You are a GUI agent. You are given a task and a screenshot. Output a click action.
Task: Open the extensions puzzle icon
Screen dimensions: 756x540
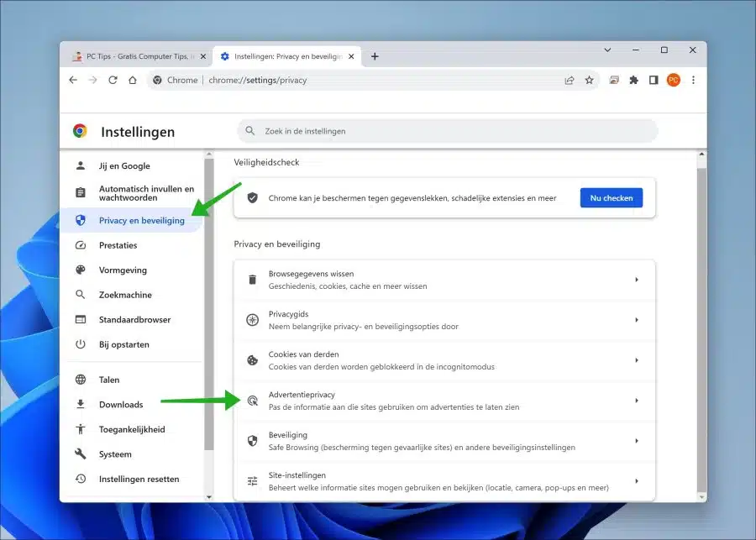[634, 80]
